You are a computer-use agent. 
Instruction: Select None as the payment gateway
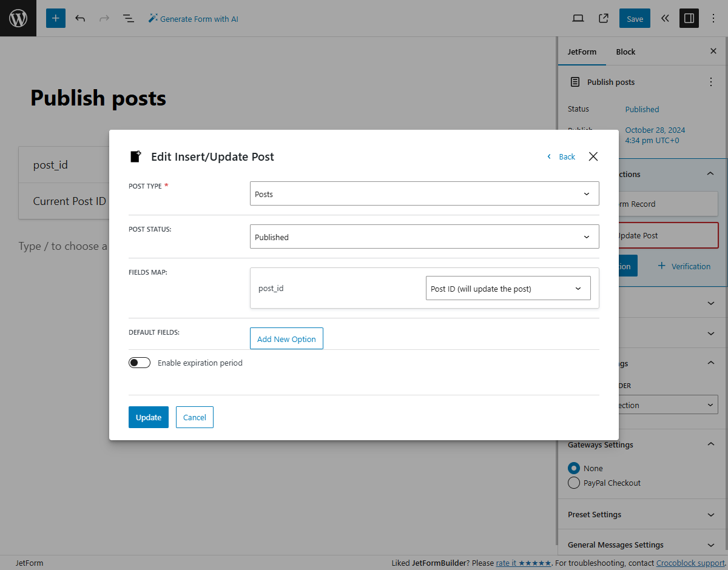point(573,468)
